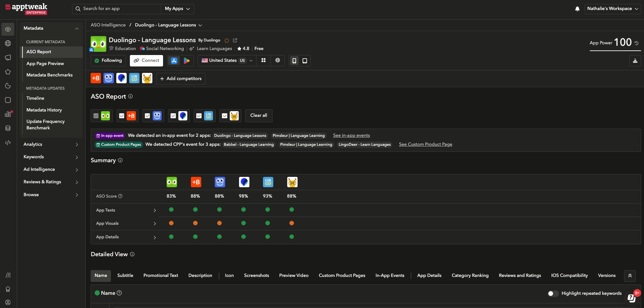Viewport: 644px width, 308px height.
Task: Open the megaphone sidebar icon
Action: click(8, 58)
